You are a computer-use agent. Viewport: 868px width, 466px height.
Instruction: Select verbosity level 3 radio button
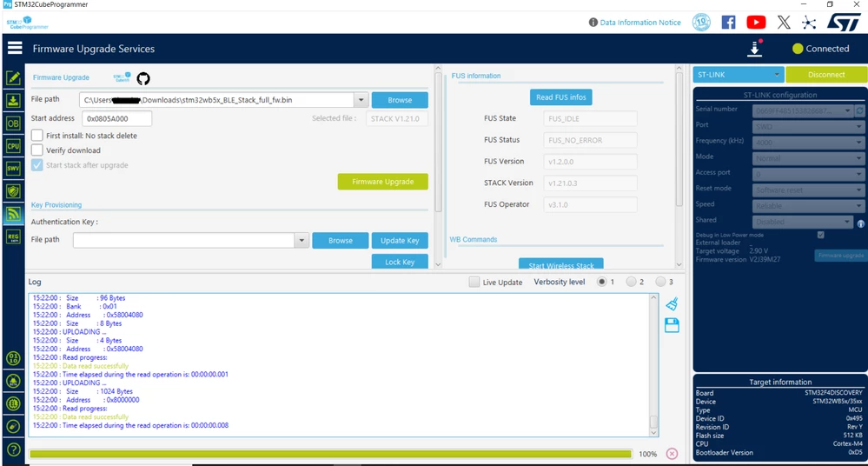(x=660, y=282)
